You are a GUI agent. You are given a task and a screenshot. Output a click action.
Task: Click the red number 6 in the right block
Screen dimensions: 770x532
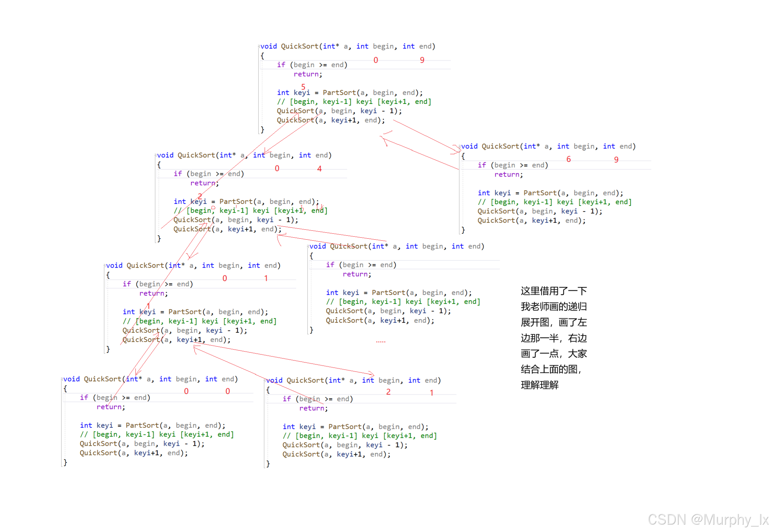tap(568, 159)
